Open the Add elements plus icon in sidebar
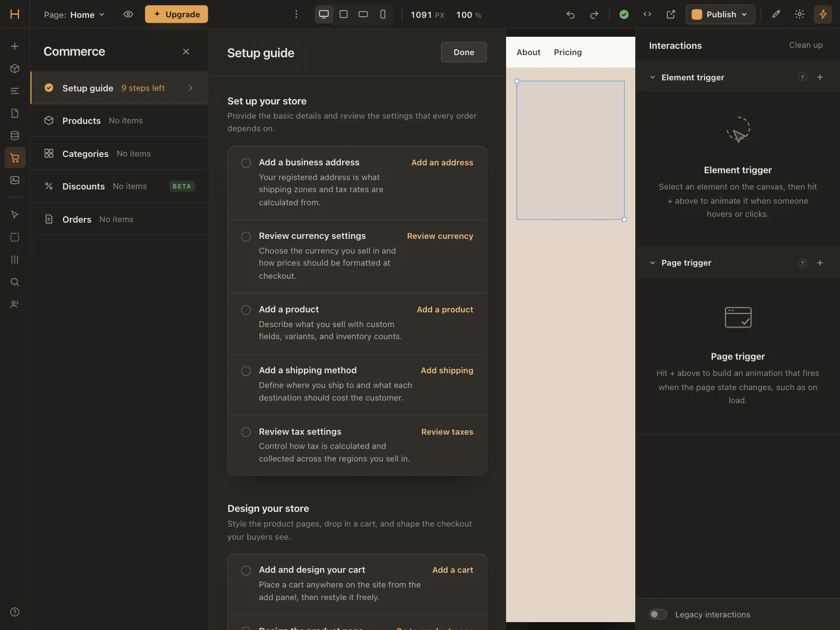 pos(15,46)
